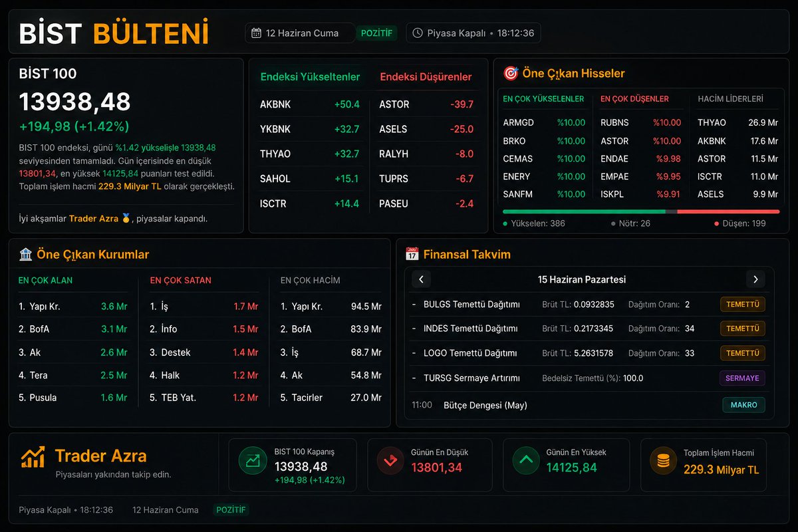Click the calendar icon beside 12 Haziran Cuma
This screenshot has width=798, height=532.
(x=257, y=33)
